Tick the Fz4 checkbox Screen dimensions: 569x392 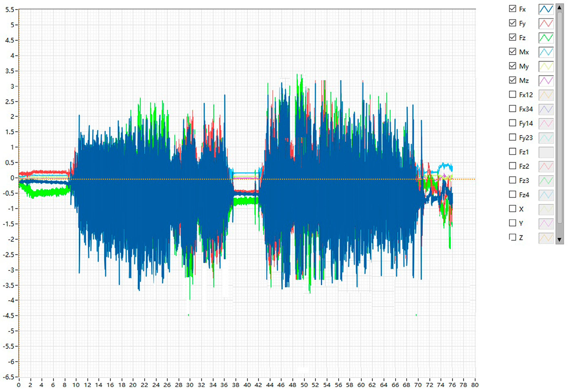coord(512,194)
